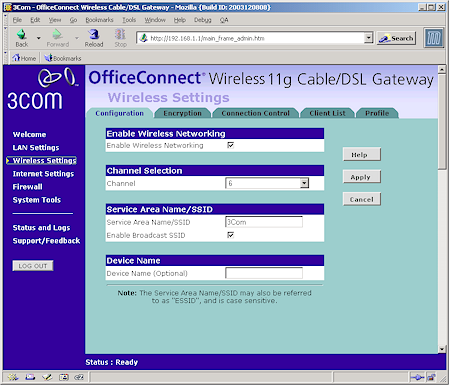Open Support/Feedback page
The image size is (450, 386).
pos(46,241)
